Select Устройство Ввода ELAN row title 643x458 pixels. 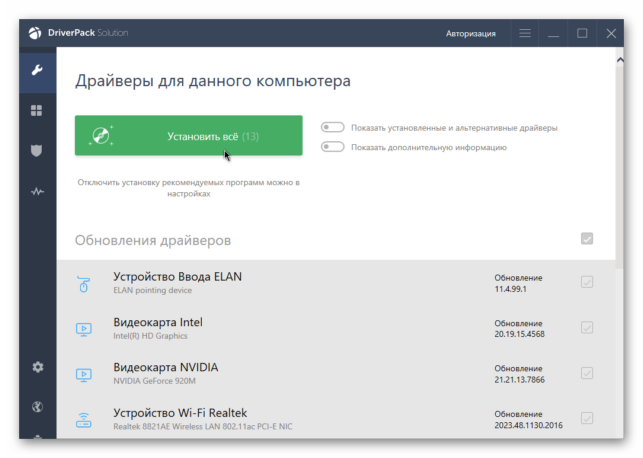click(178, 277)
